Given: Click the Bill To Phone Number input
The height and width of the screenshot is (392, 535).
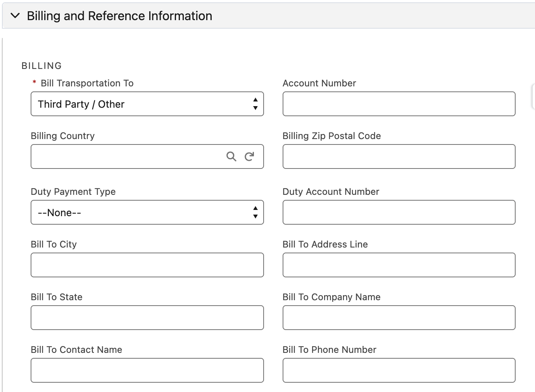Looking at the screenshot, I should coord(399,370).
